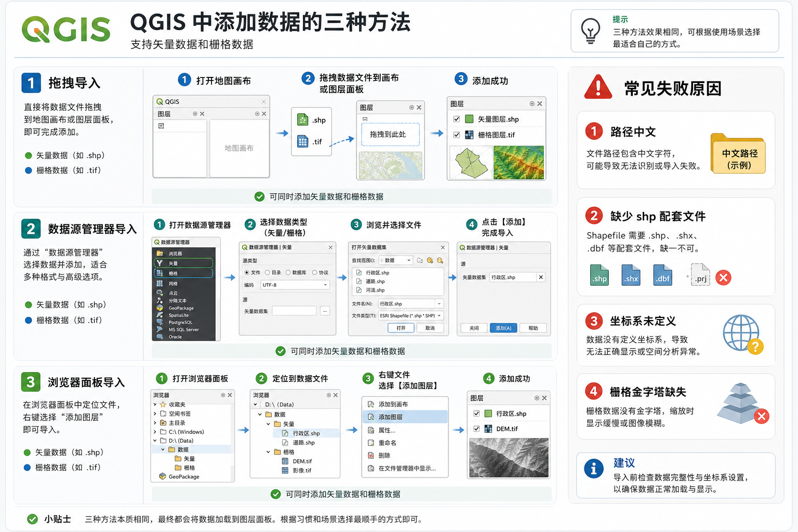798x532 pixels.
Task: Select the 文件 source type radio button
Action: (247, 272)
